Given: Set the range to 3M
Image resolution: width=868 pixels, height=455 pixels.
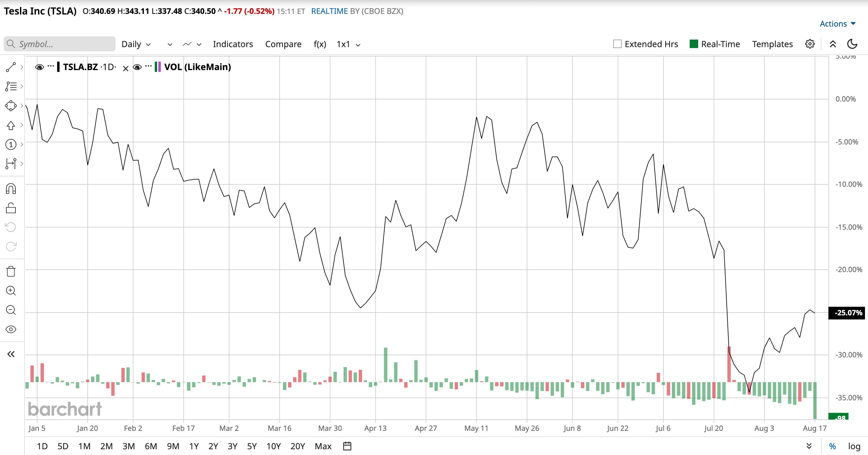Looking at the screenshot, I should tap(129, 446).
